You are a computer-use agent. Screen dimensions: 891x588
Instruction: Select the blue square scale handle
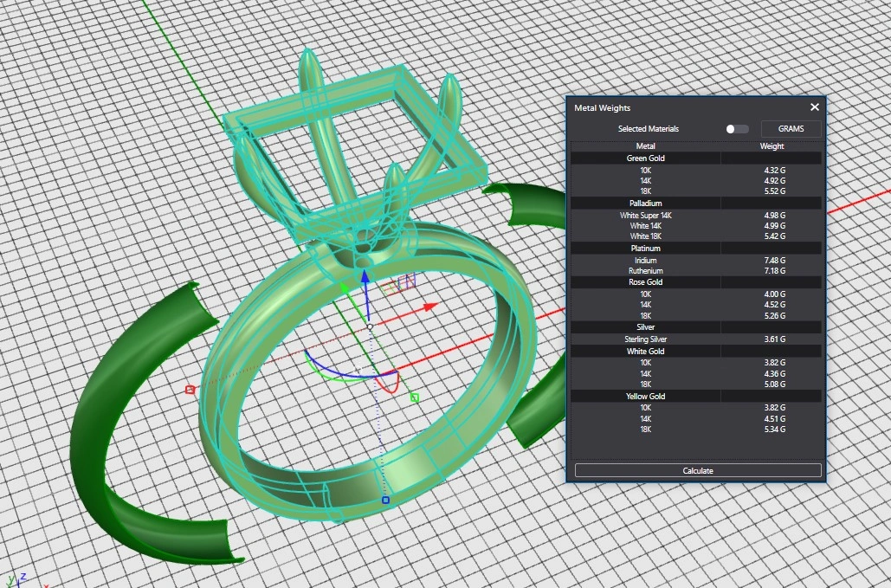pos(385,500)
